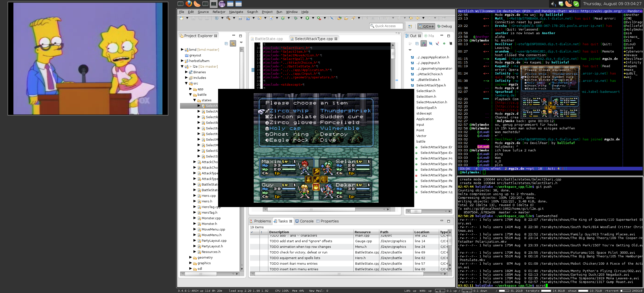
Task: Click the Build hammer toolbar icon
Action: 228,18
